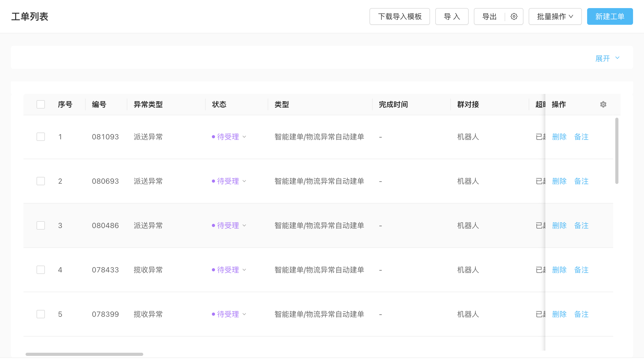Check the box for row 080486
The width and height of the screenshot is (644, 359).
coord(41,225)
